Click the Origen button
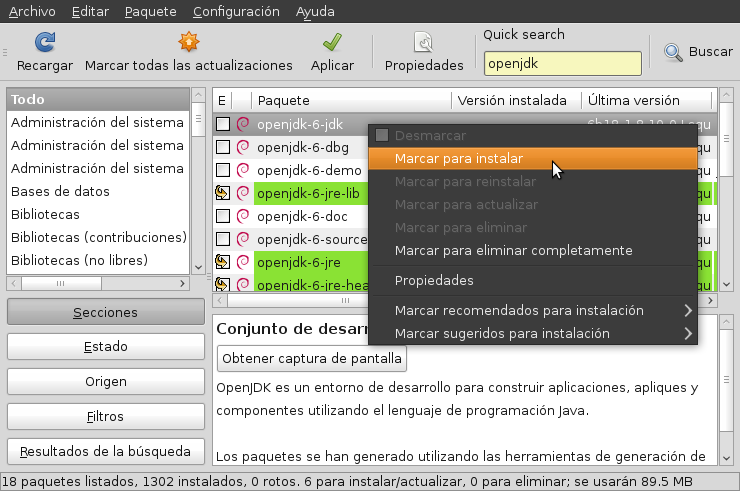Image resolution: width=740 pixels, height=491 pixels. pyautogui.click(x=106, y=381)
